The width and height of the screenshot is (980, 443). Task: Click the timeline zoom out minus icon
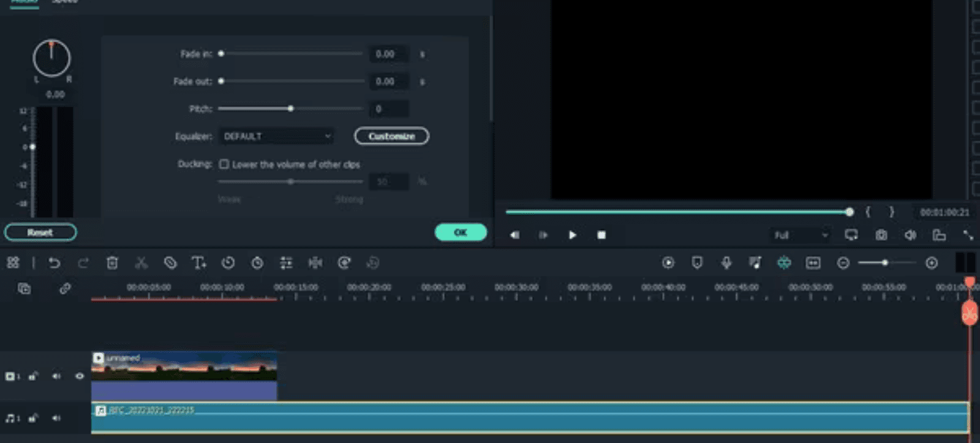pyautogui.click(x=843, y=263)
